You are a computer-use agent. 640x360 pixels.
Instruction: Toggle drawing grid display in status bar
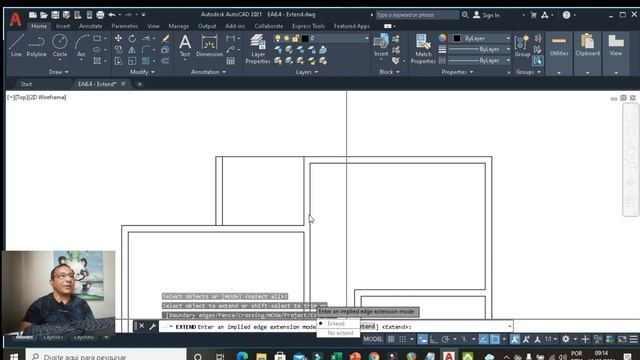(x=391, y=339)
